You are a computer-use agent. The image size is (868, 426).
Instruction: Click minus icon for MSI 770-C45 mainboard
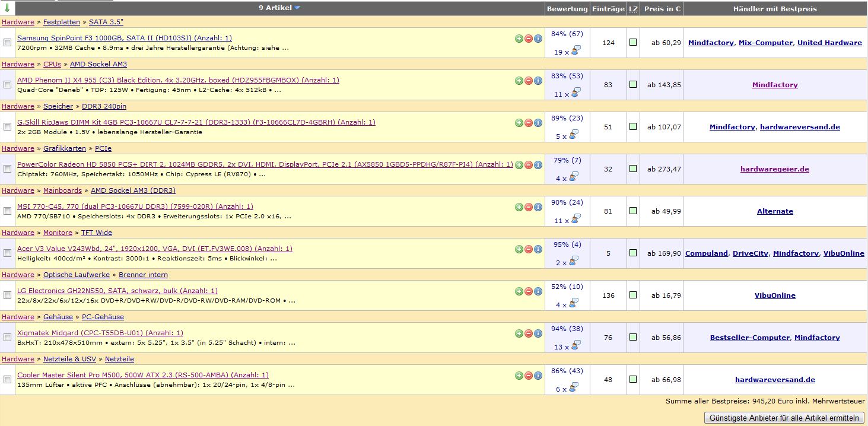pyautogui.click(x=529, y=207)
